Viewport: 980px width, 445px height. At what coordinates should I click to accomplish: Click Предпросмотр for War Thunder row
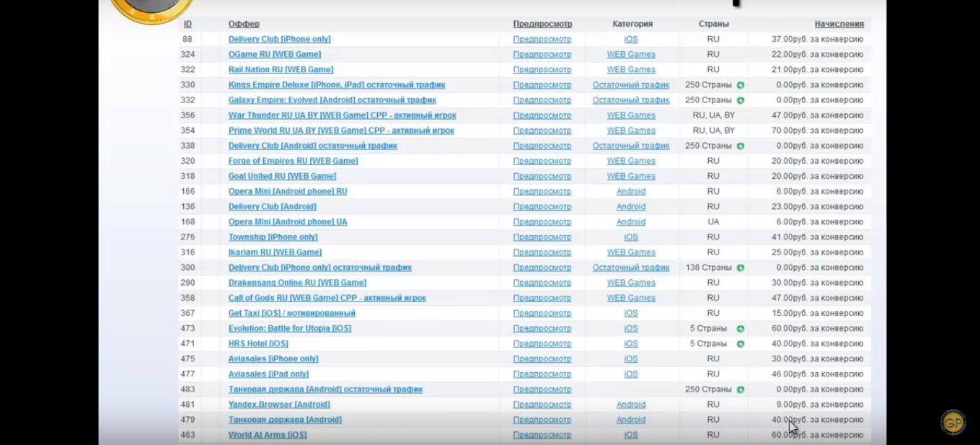coord(542,115)
